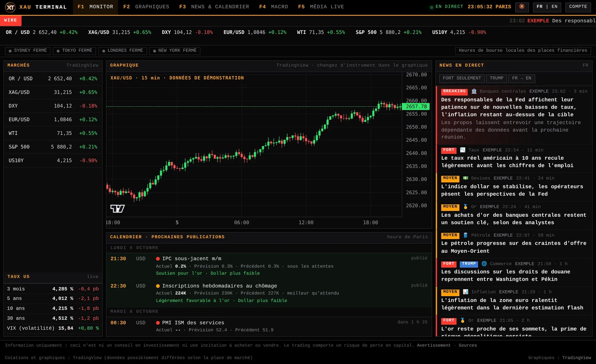Open the F5 Média Live tab

[321, 7]
